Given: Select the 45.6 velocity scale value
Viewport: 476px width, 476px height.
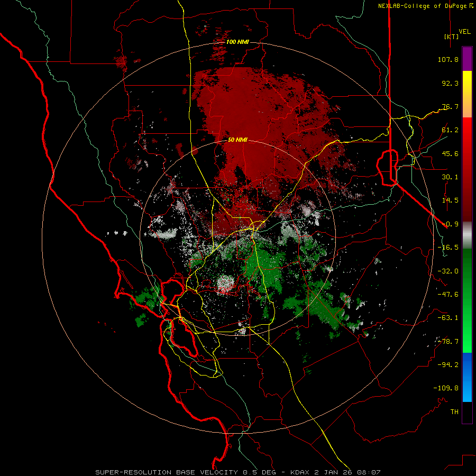Looking at the screenshot, I should point(450,153).
